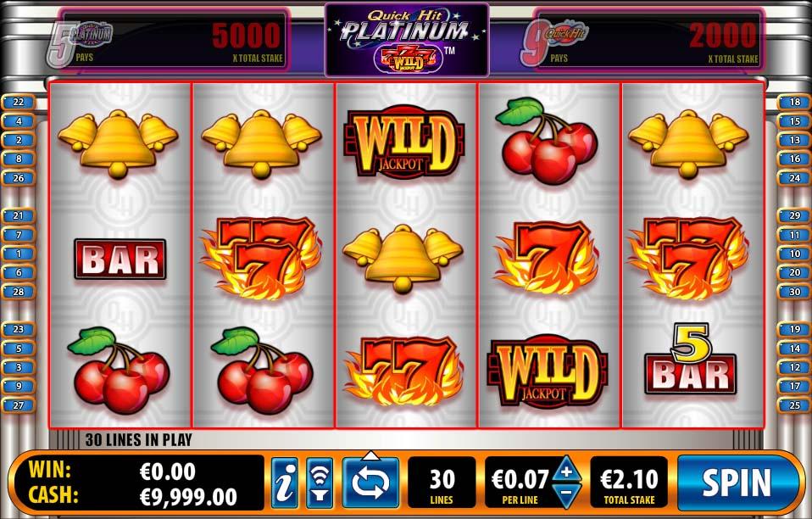
Task: Click the autoplay circular arrows icon
Action: [x=370, y=483]
